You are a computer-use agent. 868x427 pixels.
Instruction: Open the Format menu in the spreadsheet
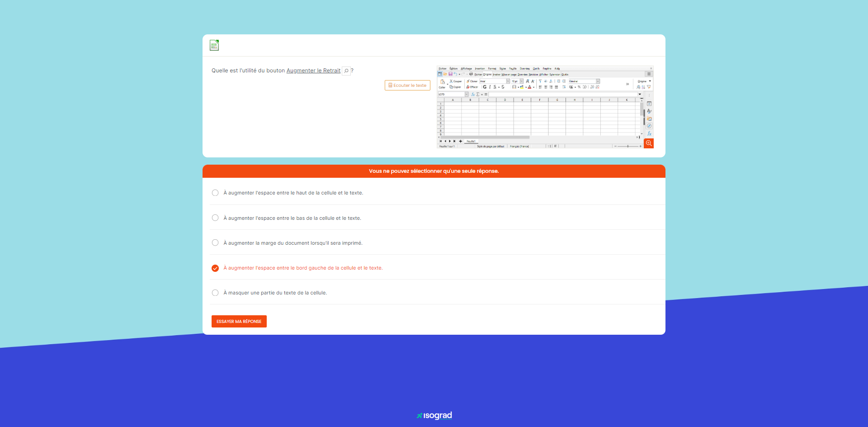pyautogui.click(x=491, y=69)
